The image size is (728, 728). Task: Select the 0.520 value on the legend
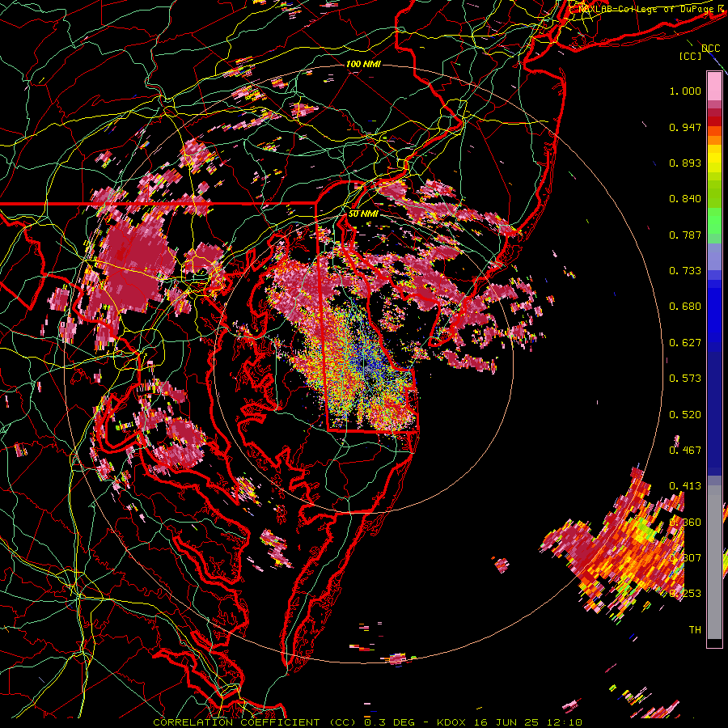(685, 415)
